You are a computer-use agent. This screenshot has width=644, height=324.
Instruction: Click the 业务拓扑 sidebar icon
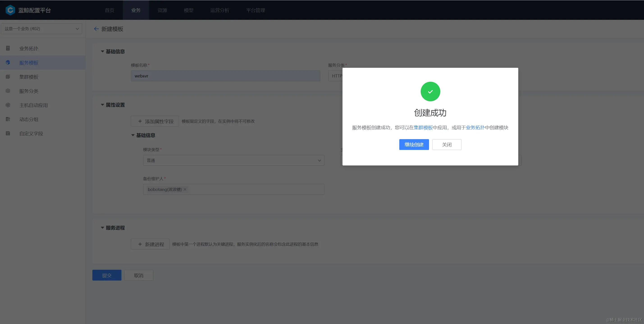pyautogui.click(x=8, y=48)
